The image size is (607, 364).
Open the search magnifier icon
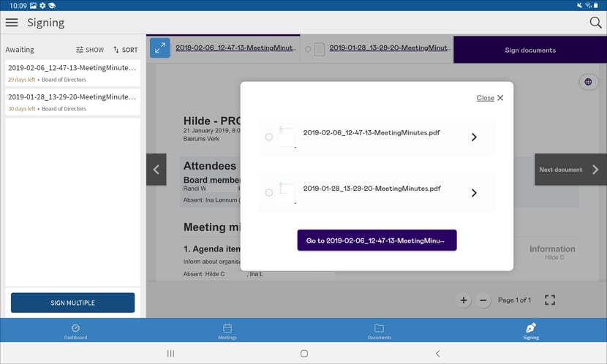point(595,23)
